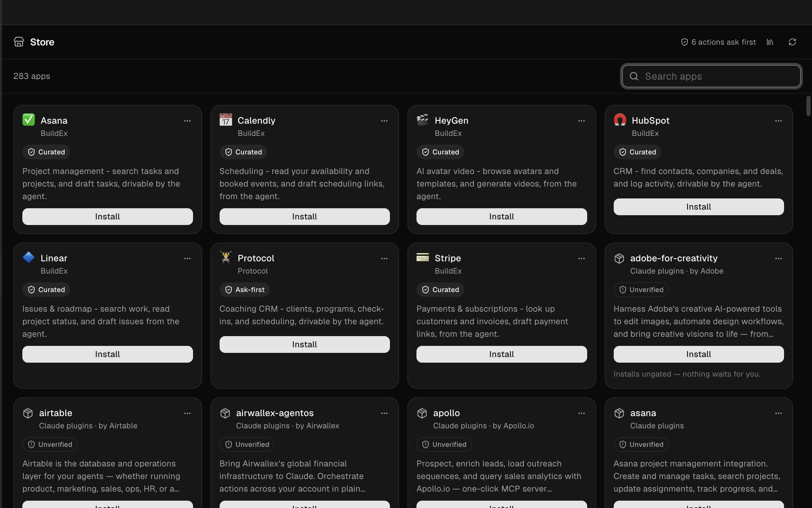Viewport: 812px width, 508px height.
Task: Click the Asana green checkmark icon
Action: (29, 119)
